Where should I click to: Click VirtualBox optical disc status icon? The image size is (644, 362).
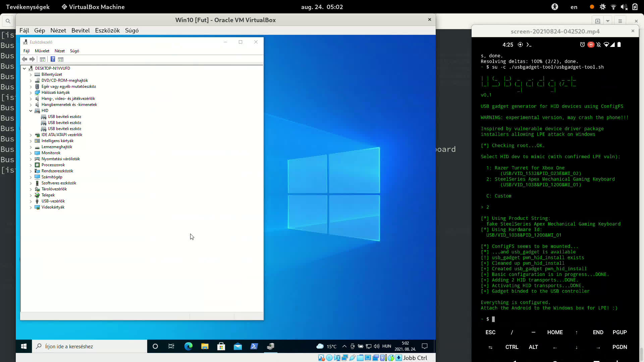(329, 358)
